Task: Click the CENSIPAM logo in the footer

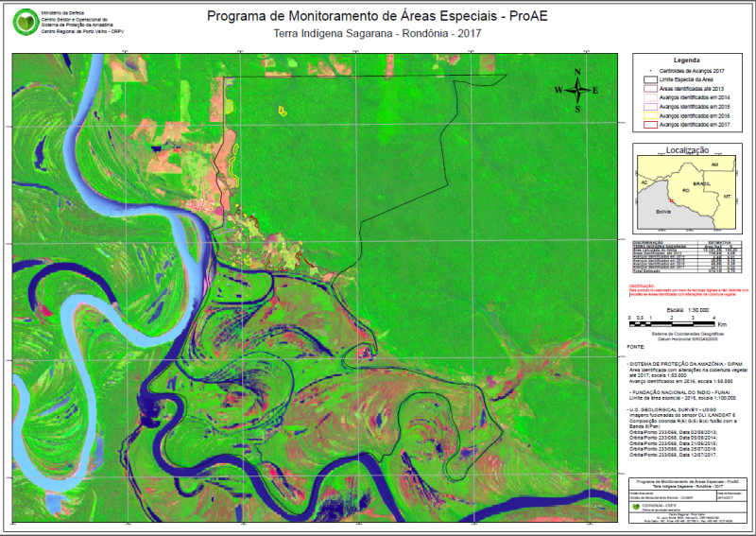Action: click(638, 505)
